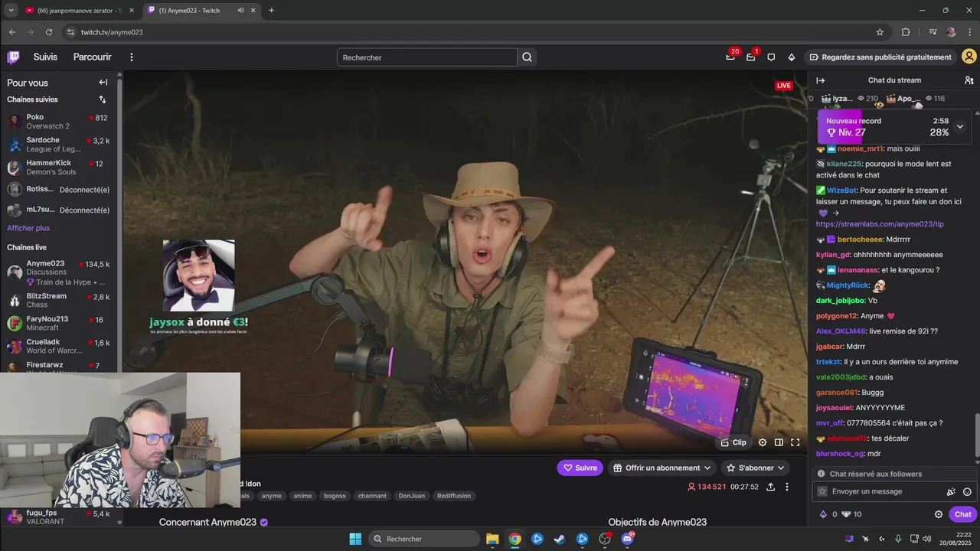Open the S'abonner dropdown
Image resolution: width=980 pixels, height=551 pixels.
point(756,468)
